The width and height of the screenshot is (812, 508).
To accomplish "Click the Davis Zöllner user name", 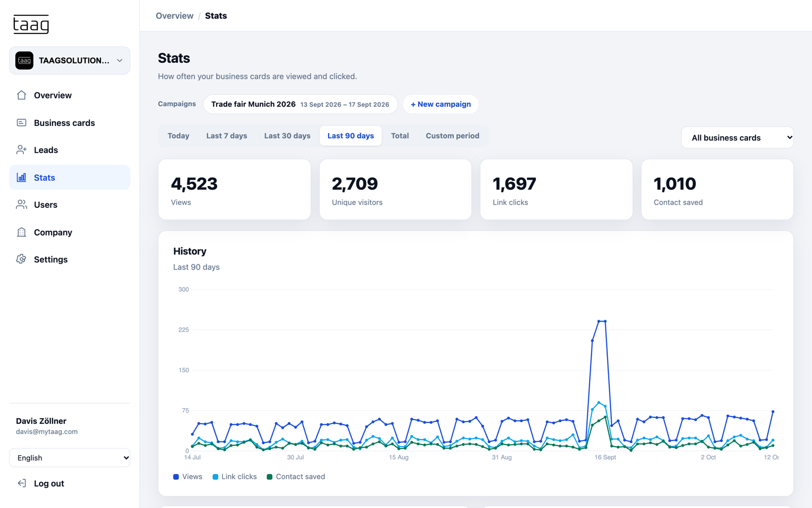I will (41, 421).
